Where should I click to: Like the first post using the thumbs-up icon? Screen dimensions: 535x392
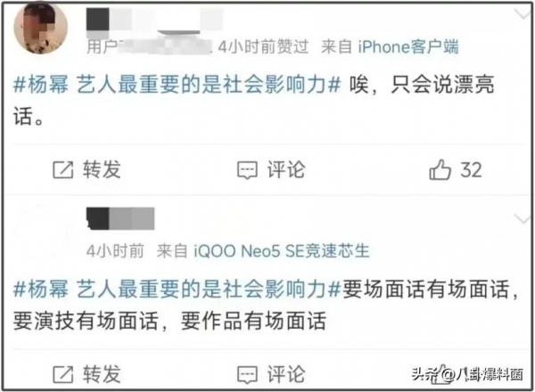click(x=440, y=169)
